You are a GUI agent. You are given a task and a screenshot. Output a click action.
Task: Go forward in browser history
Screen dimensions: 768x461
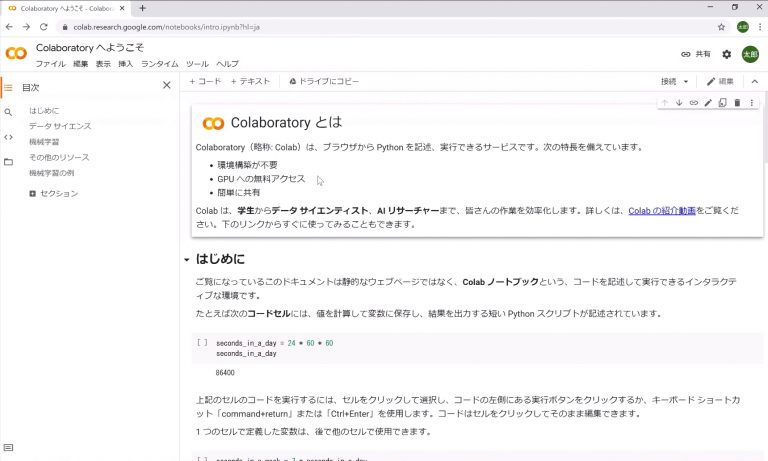(26, 27)
